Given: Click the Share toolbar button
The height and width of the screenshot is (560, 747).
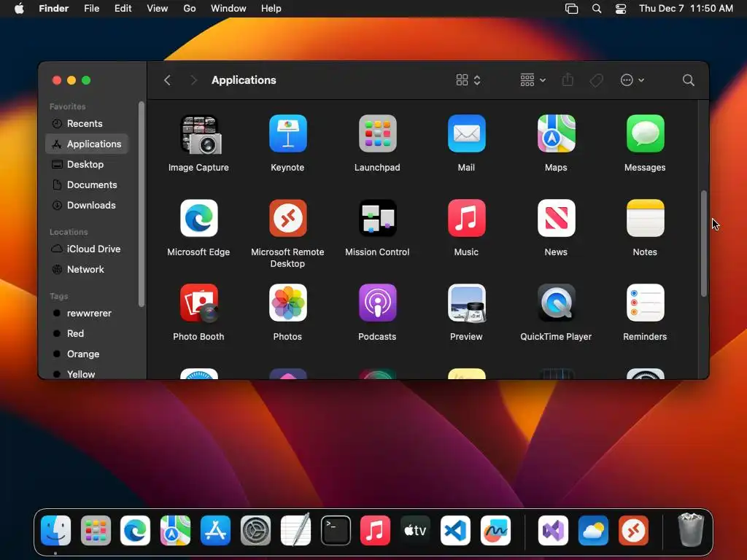Looking at the screenshot, I should pos(568,79).
